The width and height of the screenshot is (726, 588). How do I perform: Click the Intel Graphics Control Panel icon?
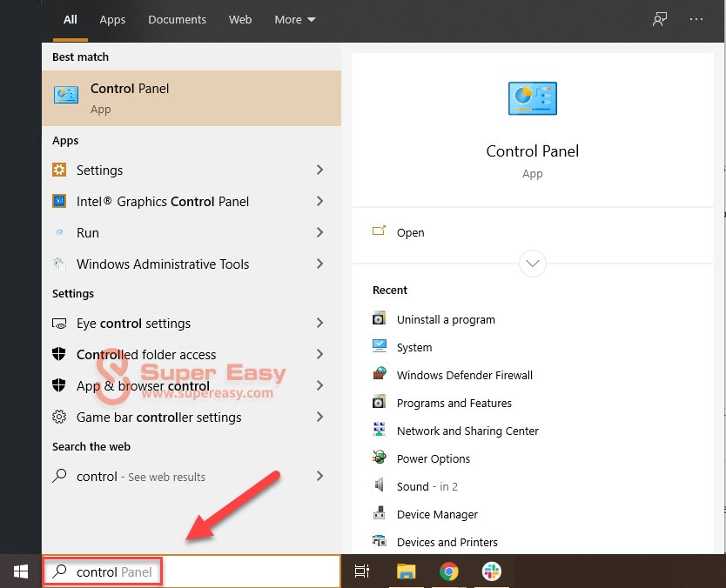point(59,201)
